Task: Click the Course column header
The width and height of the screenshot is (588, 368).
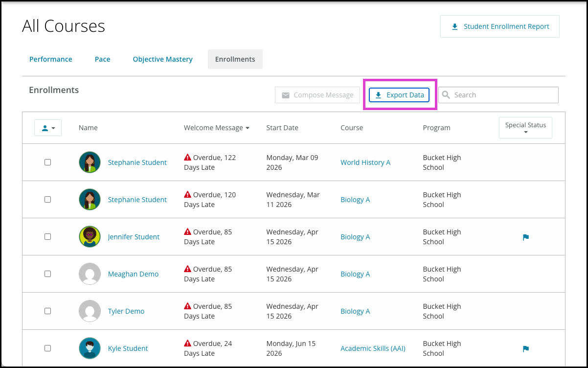Action: (x=352, y=128)
